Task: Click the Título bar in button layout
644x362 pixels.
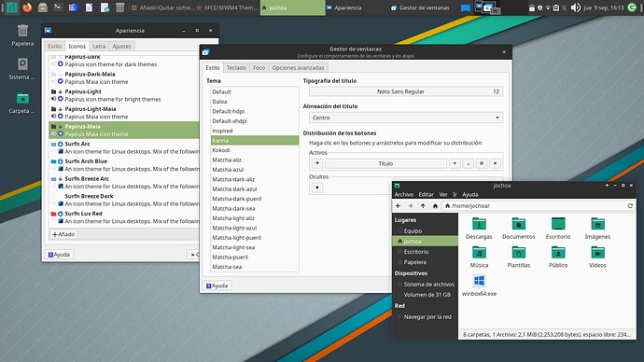Action: [x=385, y=163]
